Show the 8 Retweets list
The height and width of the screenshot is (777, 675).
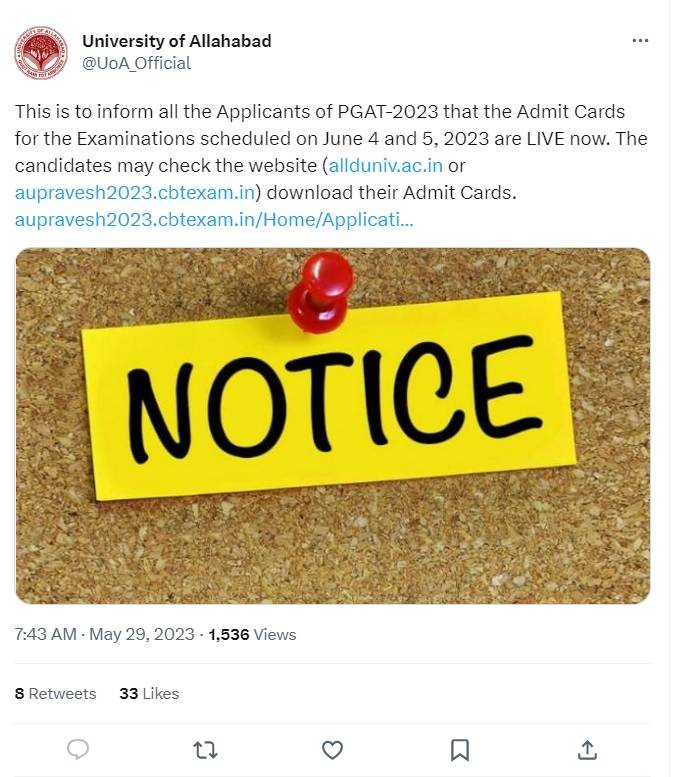coord(56,693)
